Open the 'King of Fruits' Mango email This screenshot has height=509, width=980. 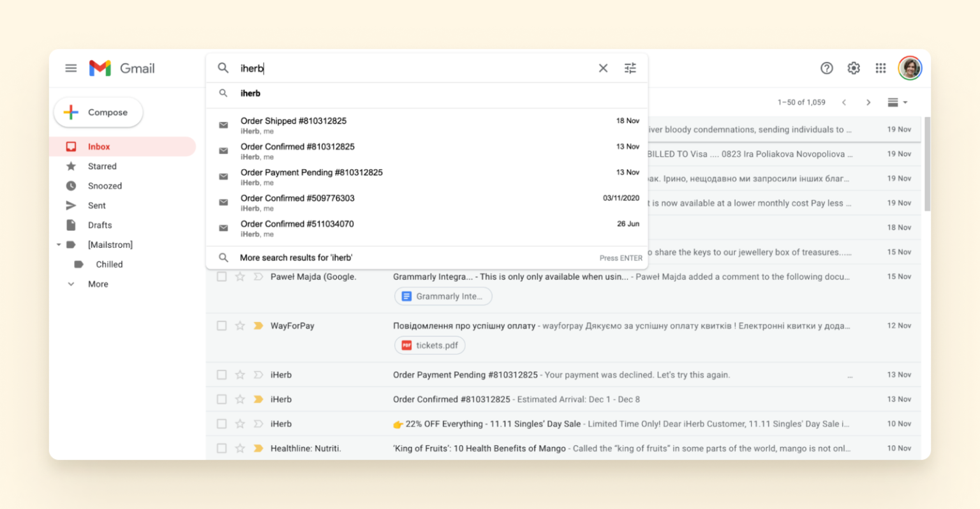tap(563, 448)
